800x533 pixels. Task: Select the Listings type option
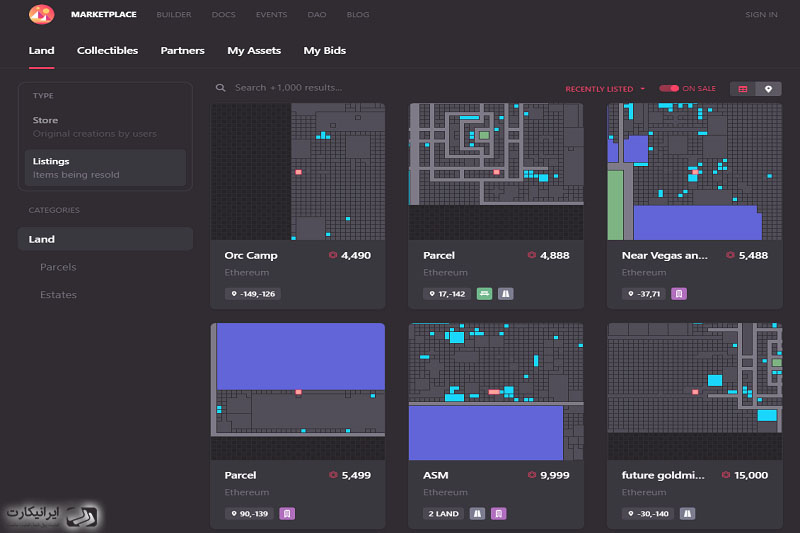[105, 168]
